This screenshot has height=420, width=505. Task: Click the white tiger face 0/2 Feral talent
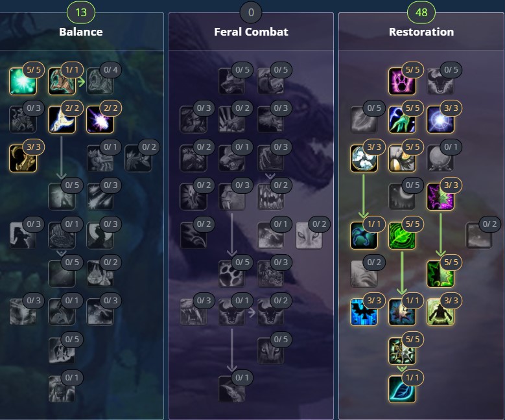[x=309, y=235]
